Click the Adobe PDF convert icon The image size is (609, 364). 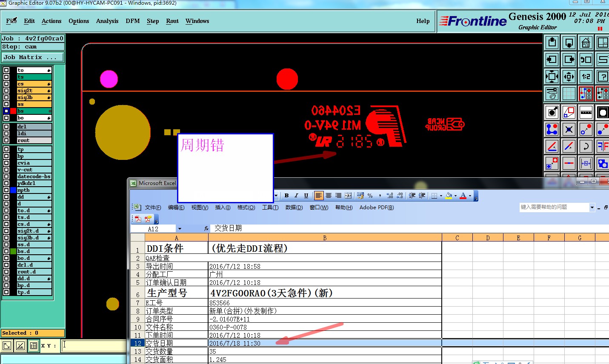click(x=138, y=219)
